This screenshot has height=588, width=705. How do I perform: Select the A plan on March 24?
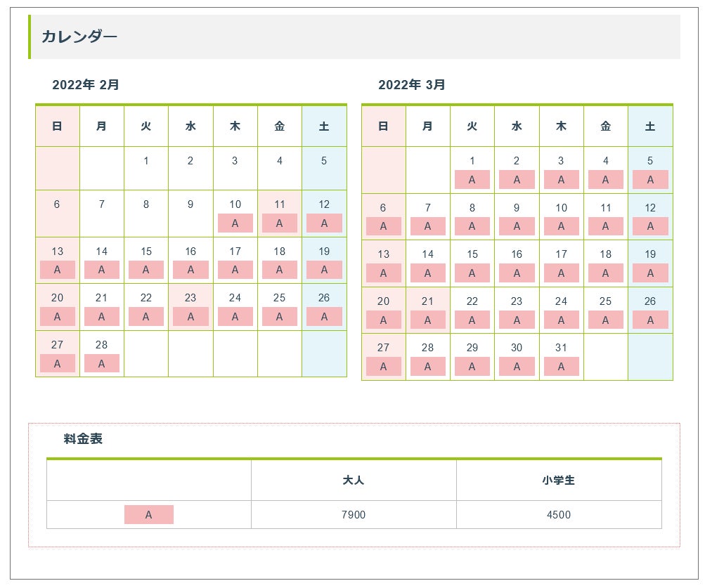click(561, 320)
